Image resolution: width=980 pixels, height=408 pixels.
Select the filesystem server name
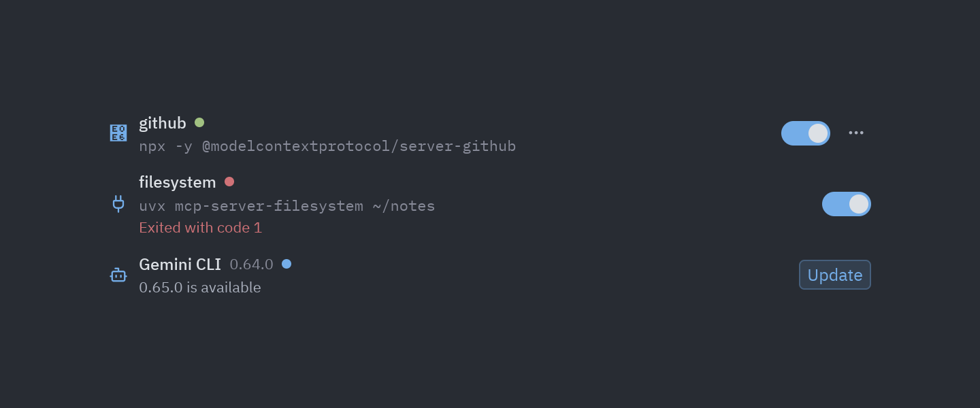[178, 182]
